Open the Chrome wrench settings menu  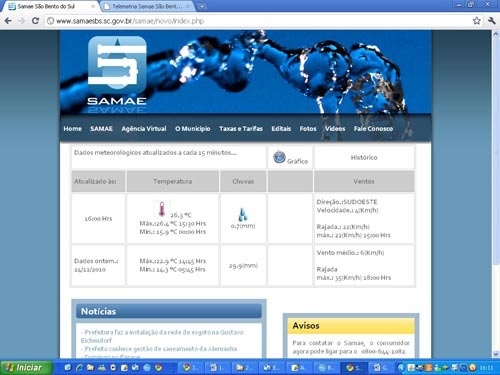tap(492, 21)
